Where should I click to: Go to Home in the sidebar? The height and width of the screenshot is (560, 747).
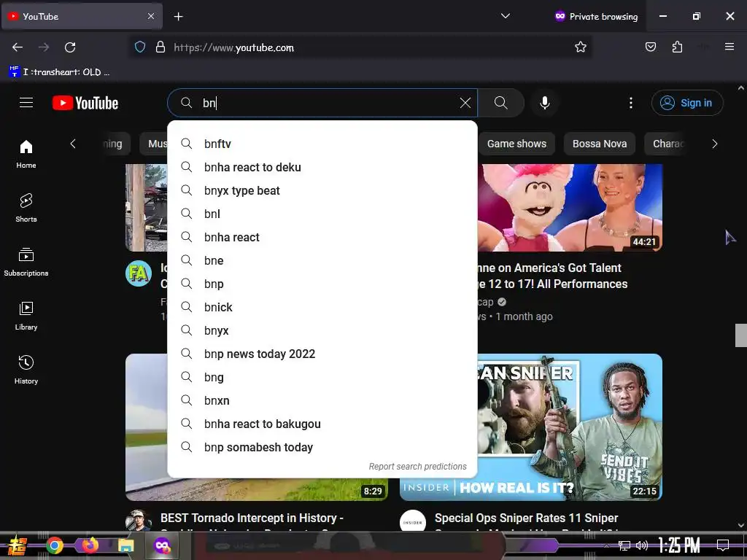coord(26,155)
